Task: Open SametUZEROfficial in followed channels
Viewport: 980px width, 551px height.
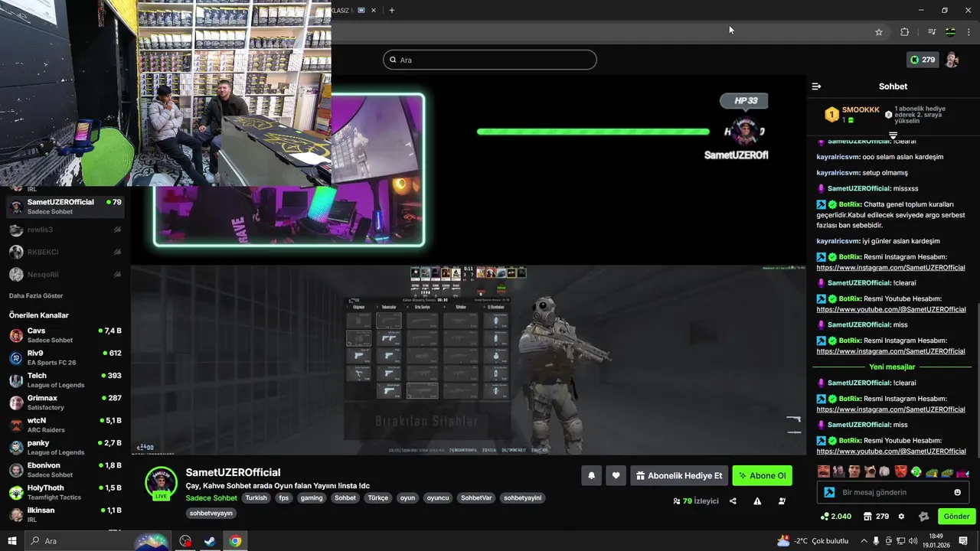Action: (x=65, y=206)
